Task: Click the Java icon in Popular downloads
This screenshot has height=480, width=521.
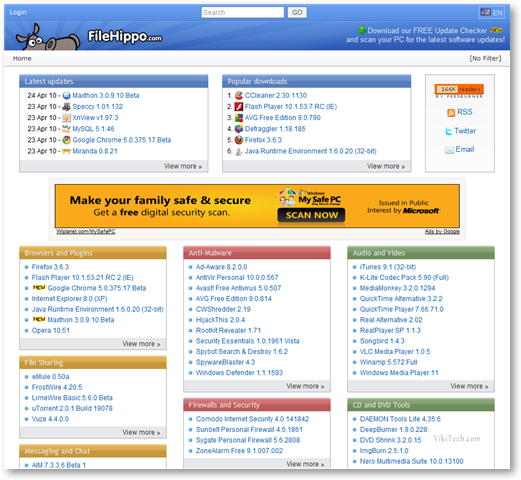Action: (x=239, y=151)
